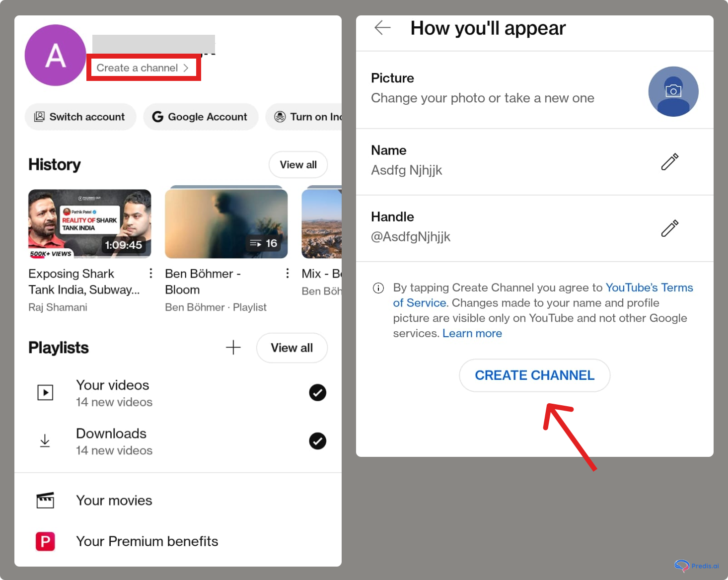This screenshot has height=580, width=728.
Task: Open YouTube's Terms of Service link
Action: click(x=649, y=288)
